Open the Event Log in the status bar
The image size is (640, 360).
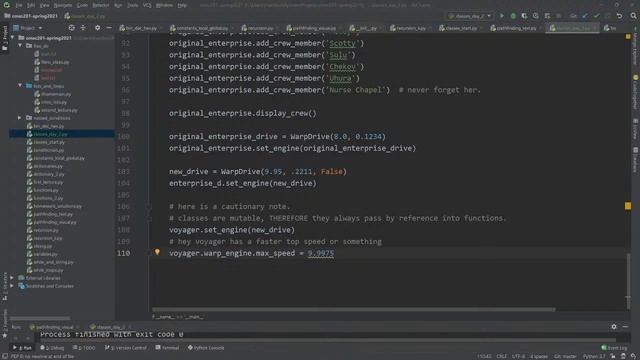[614, 348]
